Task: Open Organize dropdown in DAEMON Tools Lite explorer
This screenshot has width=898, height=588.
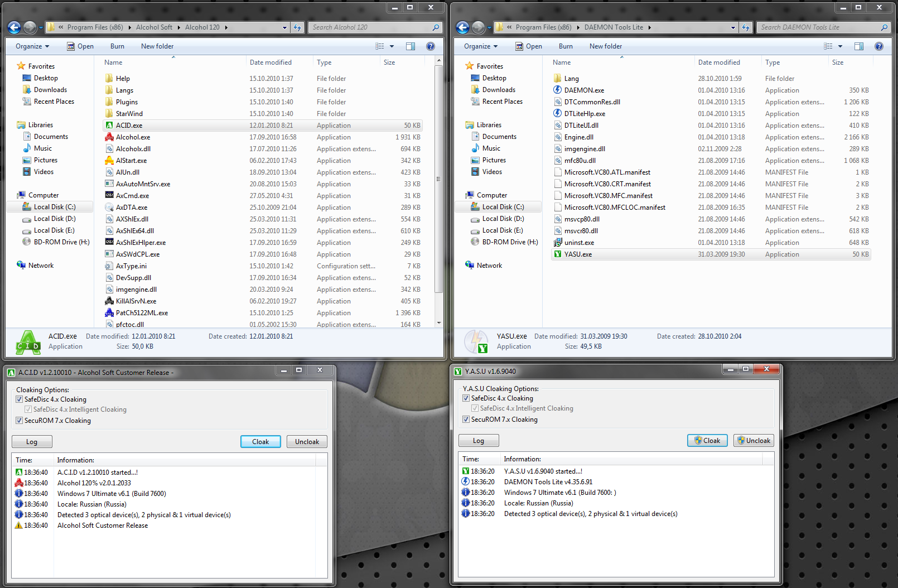Action: [481, 46]
